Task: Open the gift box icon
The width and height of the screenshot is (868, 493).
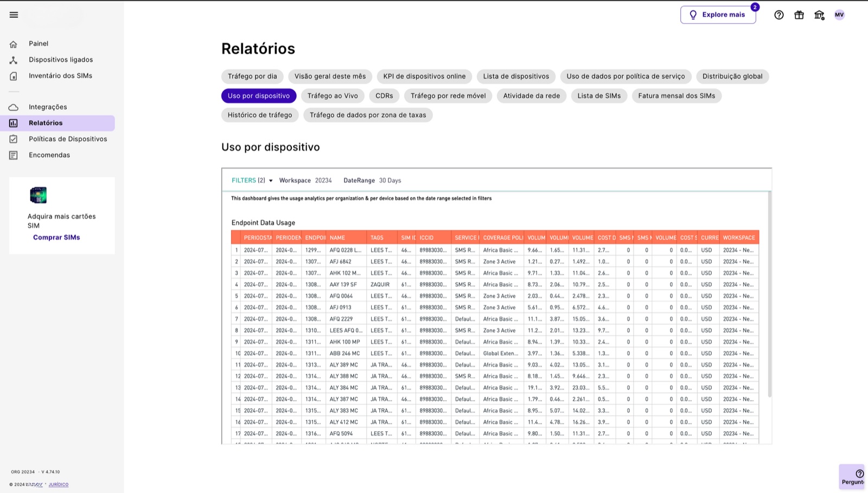Action: point(799,15)
